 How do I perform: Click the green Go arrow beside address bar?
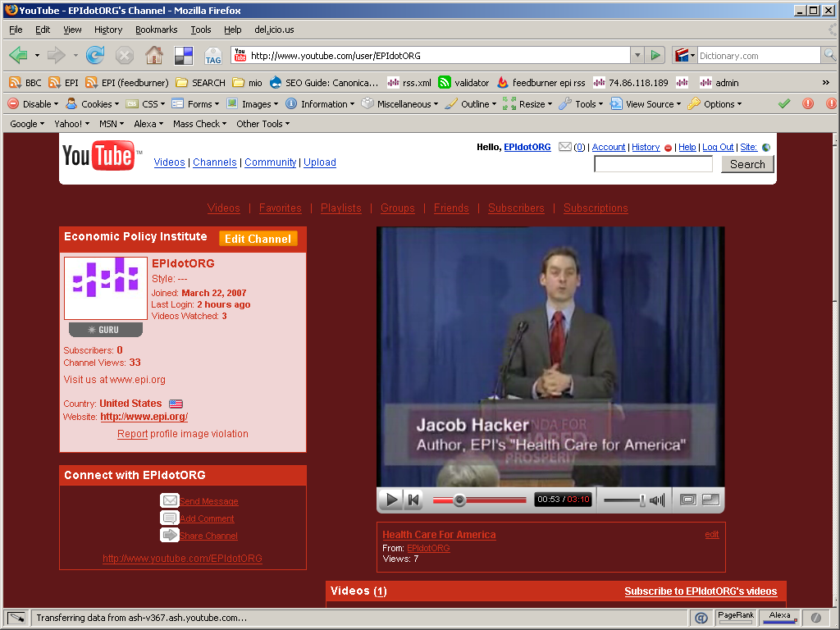pyautogui.click(x=655, y=55)
